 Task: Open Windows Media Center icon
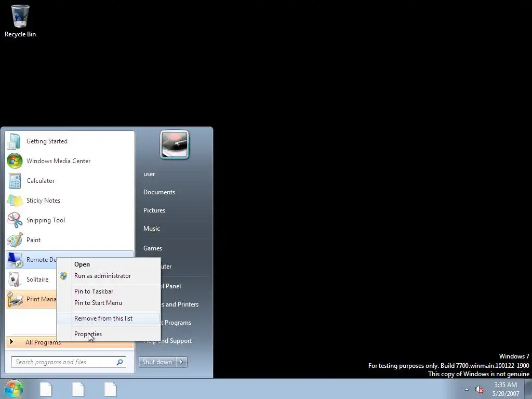[15, 161]
